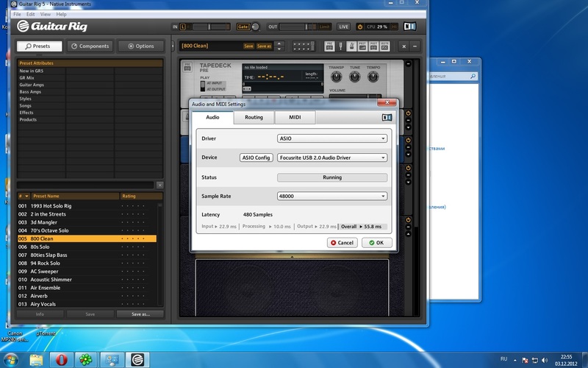Switch to the Components sidebar tab
Viewport: 588px width, 368px height.
90,46
